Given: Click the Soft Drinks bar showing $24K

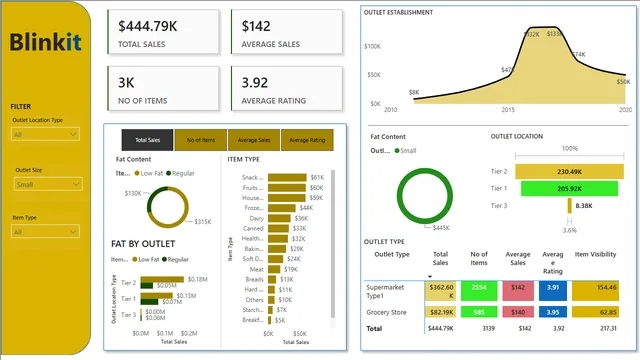Looking at the screenshot, I should pos(276,259).
